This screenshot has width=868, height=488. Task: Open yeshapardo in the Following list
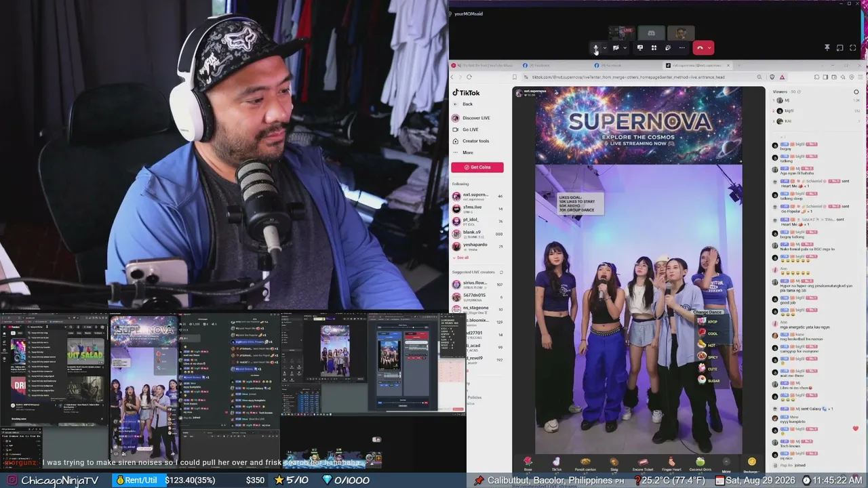click(x=477, y=246)
